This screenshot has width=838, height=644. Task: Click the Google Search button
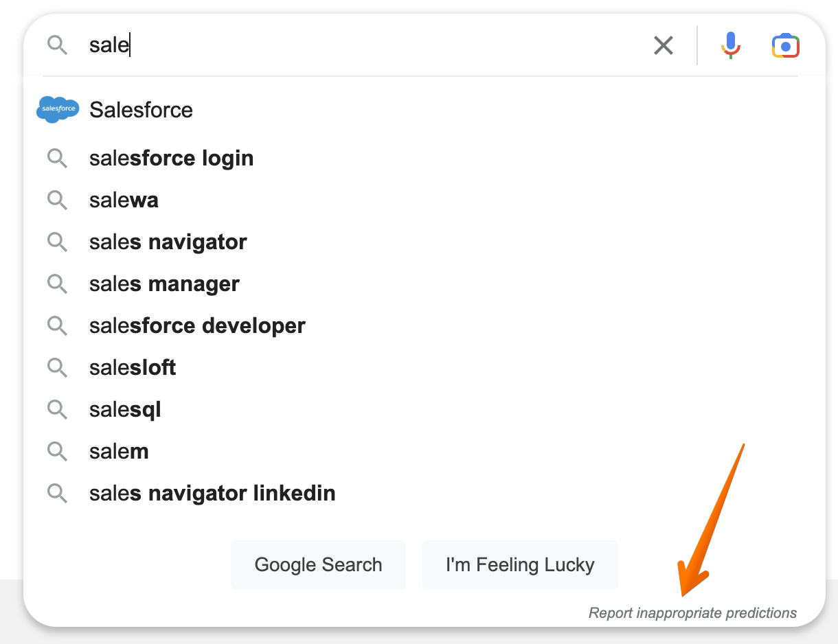click(x=318, y=564)
